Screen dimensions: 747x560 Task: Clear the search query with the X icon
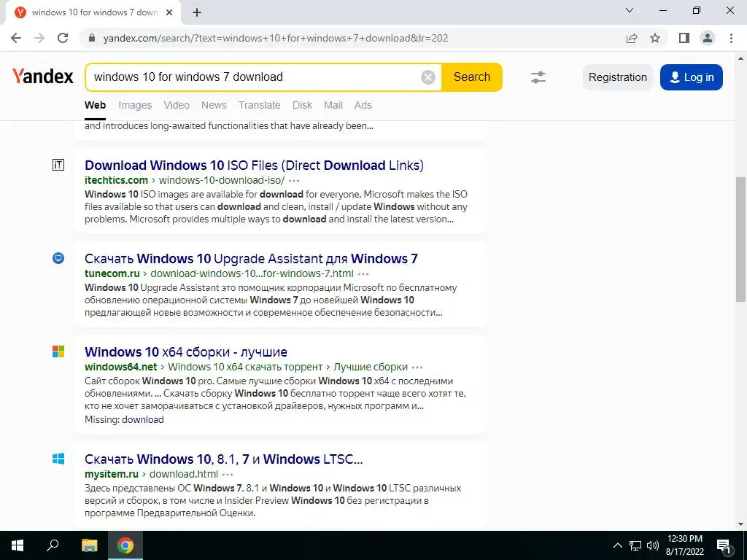tap(427, 77)
